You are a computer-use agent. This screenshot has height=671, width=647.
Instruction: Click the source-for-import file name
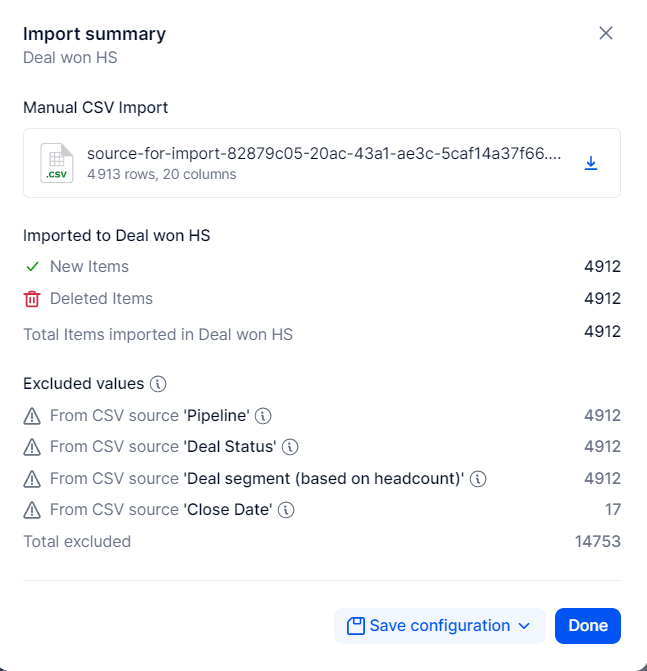tap(324, 153)
